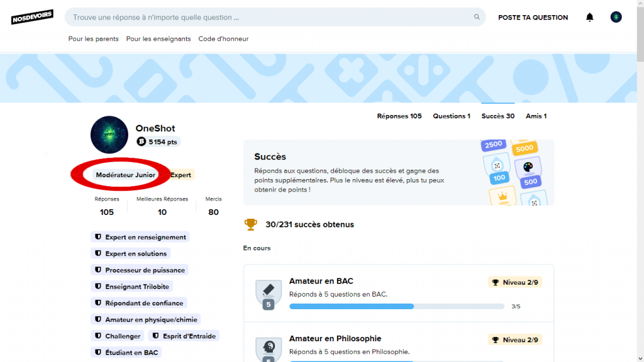Image resolution: width=644 pixels, height=362 pixels.
Task: Click the 5154 pts value
Action: click(163, 142)
